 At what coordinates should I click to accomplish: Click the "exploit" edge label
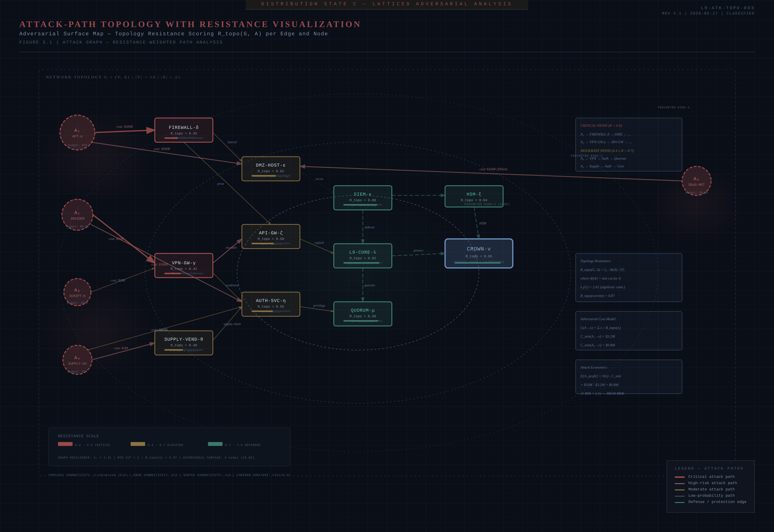[x=319, y=243]
